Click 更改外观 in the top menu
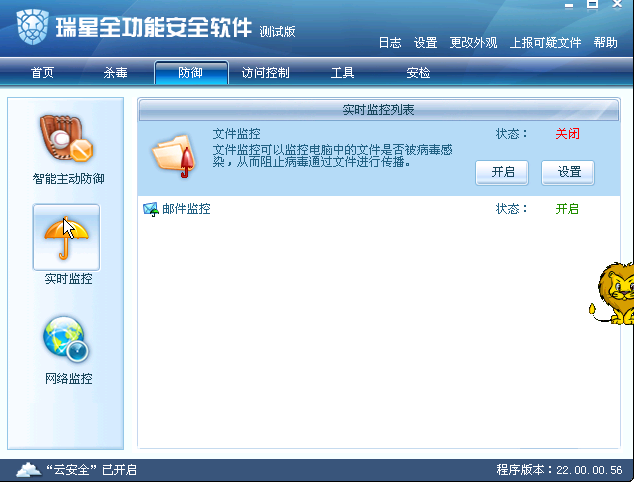Viewport: 634px width, 482px height. pos(473,42)
